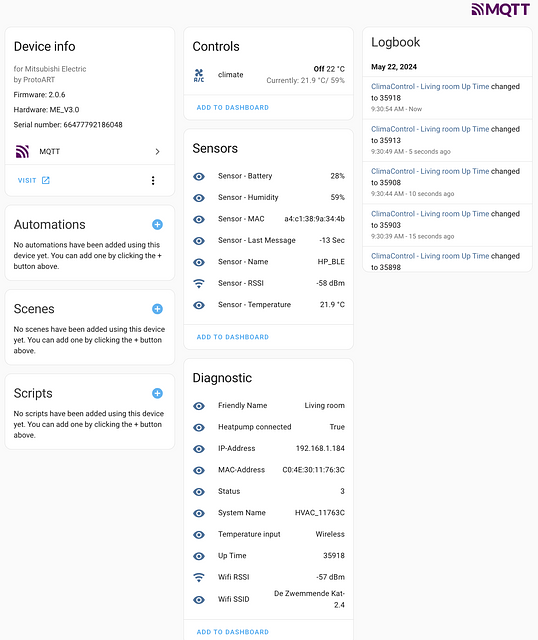Open the climate entity row
The width and height of the screenshot is (538, 640).
269,75
